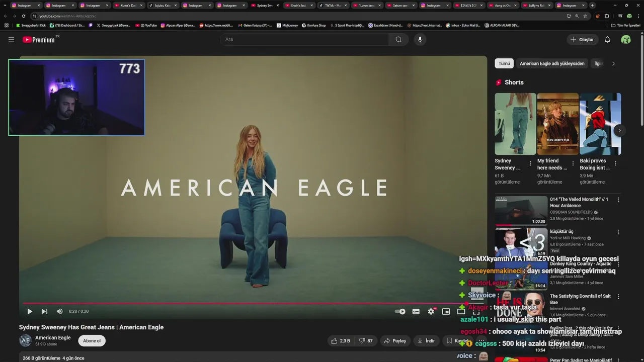The width and height of the screenshot is (644, 362).
Task: Open the notifications bell
Action: [607, 39]
